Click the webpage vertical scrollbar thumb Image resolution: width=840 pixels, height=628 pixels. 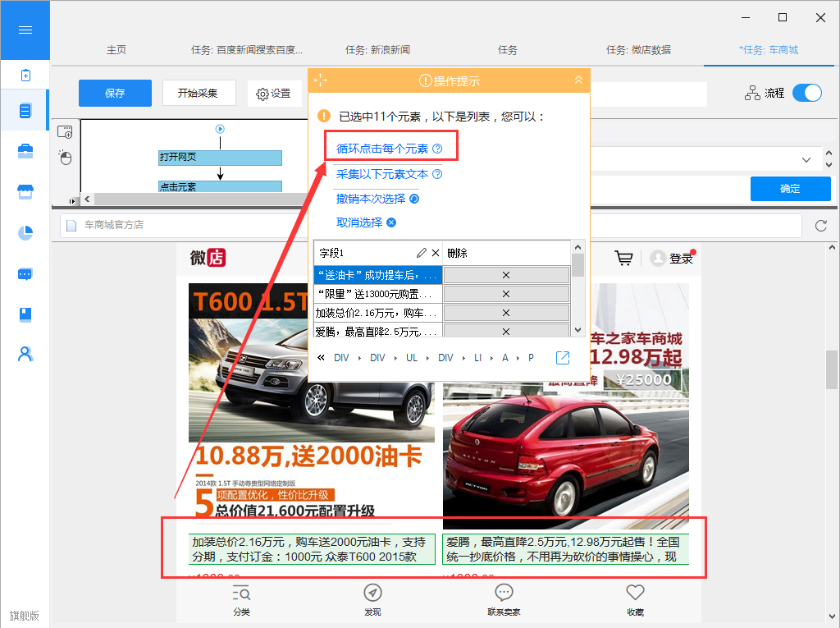coord(832,369)
